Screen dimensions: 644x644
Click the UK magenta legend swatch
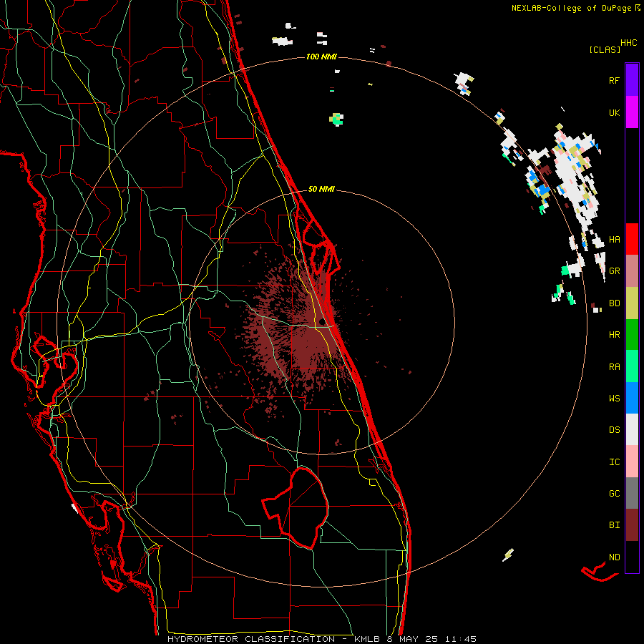click(x=632, y=112)
